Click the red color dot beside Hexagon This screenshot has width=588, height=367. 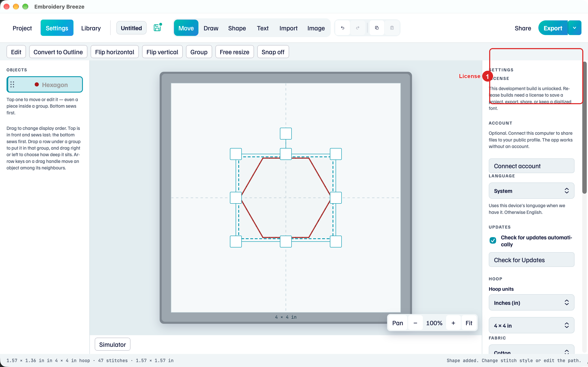[x=37, y=84]
